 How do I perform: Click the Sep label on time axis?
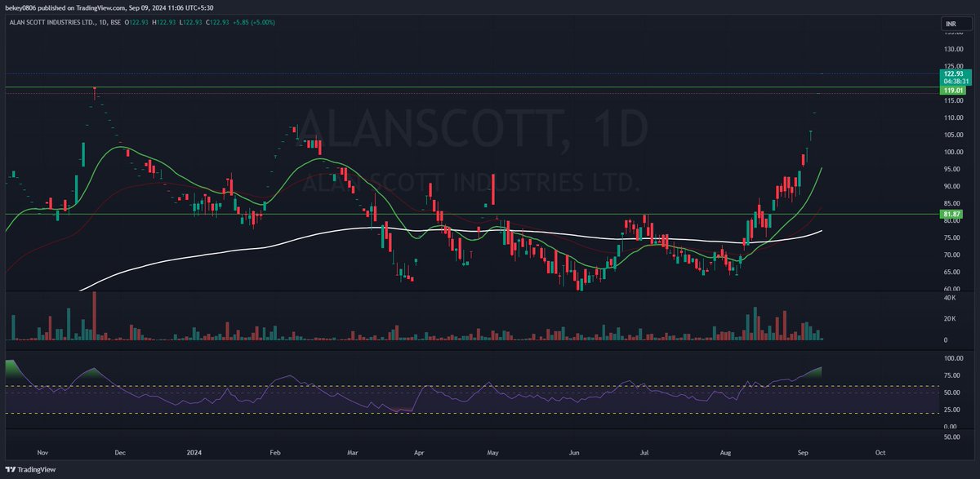pyautogui.click(x=802, y=451)
